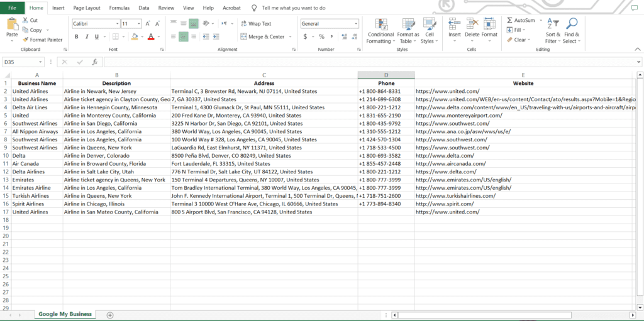This screenshot has height=321, width=644.
Task: Switch to the Page Layout tab
Action: pyautogui.click(x=87, y=8)
